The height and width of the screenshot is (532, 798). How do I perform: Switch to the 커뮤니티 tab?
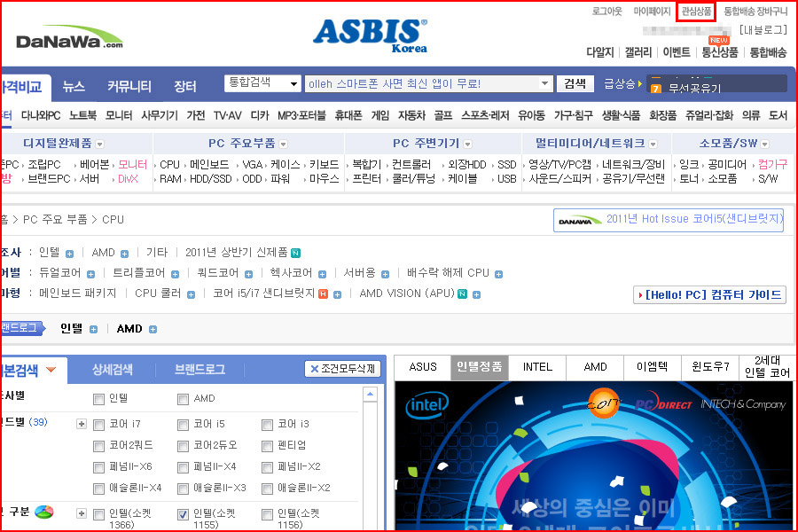tap(129, 87)
